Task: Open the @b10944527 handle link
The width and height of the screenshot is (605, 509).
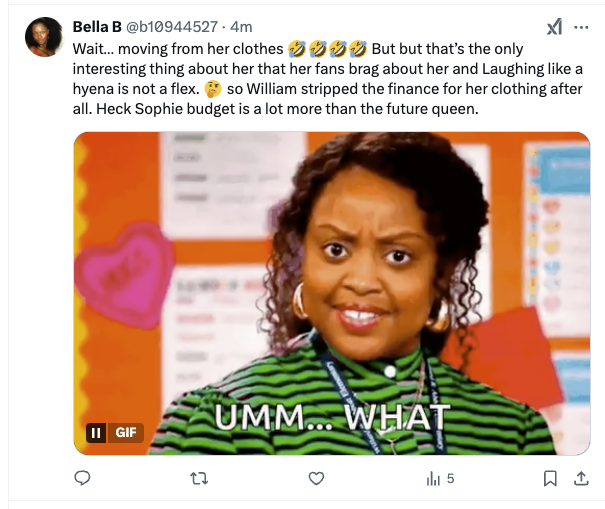Action: pyautogui.click(x=174, y=26)
